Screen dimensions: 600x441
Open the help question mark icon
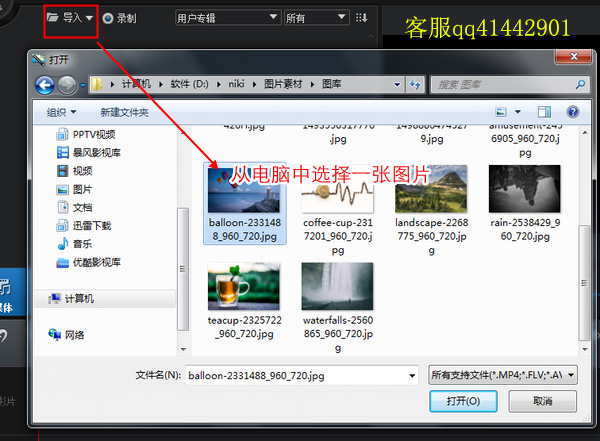[x=572, y=112]
